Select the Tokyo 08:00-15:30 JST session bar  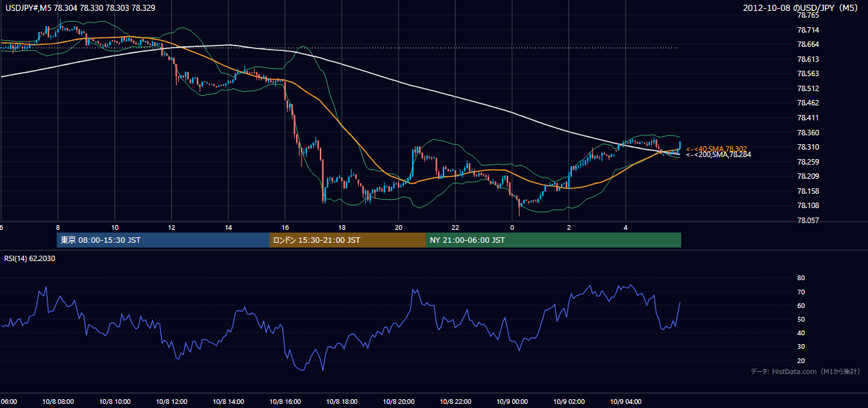[x=164, y=240]
